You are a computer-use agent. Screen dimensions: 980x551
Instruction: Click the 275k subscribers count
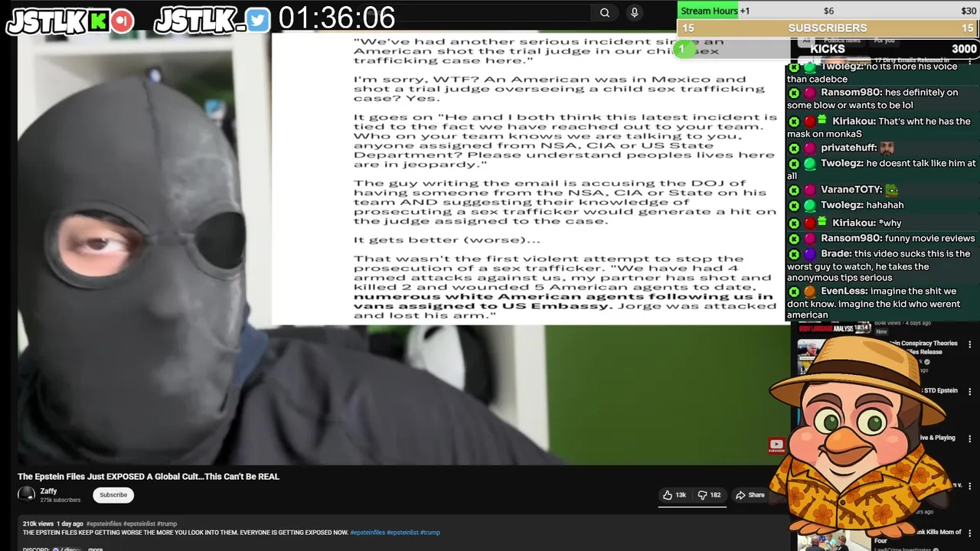point(60,500)
